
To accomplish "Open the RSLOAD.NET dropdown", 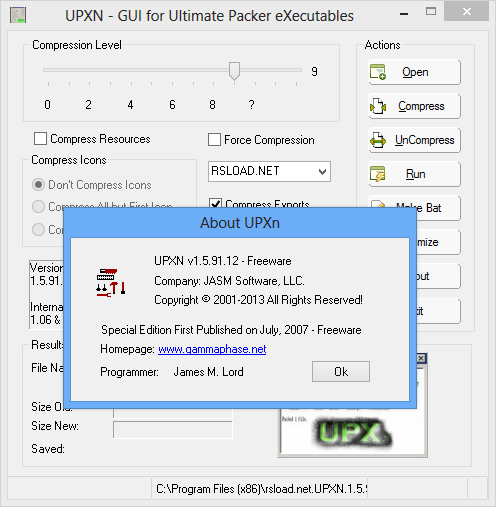I will 269,172.
